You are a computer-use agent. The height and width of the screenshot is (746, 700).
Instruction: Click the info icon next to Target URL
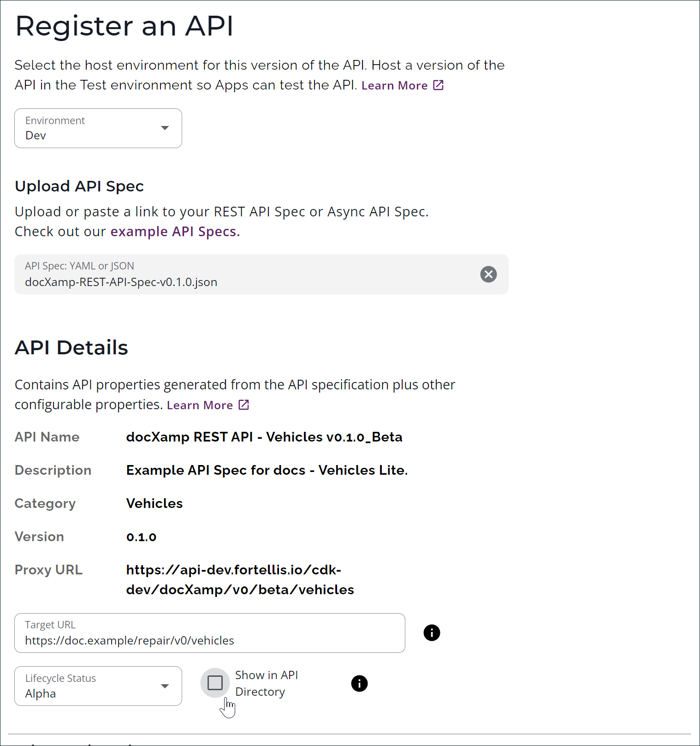[432, 633]
